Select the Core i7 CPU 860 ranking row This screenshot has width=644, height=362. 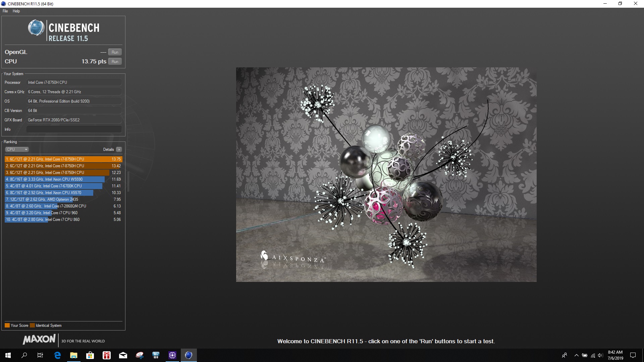pyautogui.click(x=63, y=220)
